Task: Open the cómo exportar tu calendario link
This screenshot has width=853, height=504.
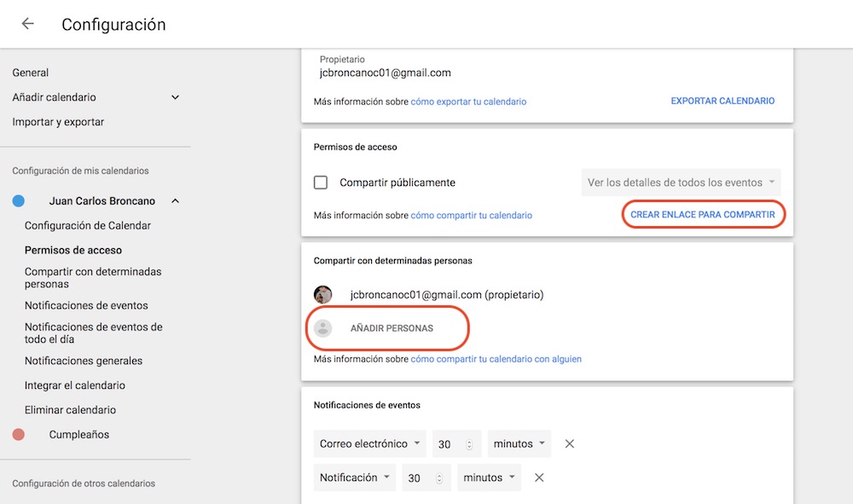Action: (x=468, y=101)
